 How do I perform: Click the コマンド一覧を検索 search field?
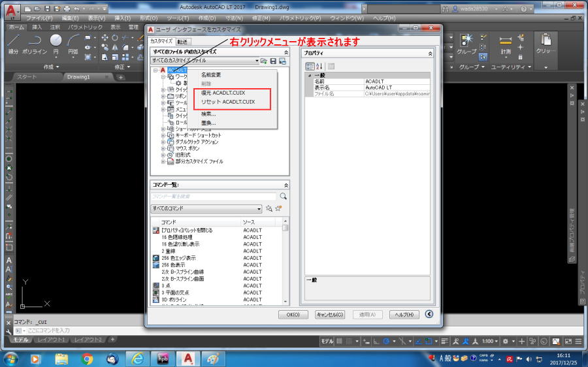[x=213, y=197]
